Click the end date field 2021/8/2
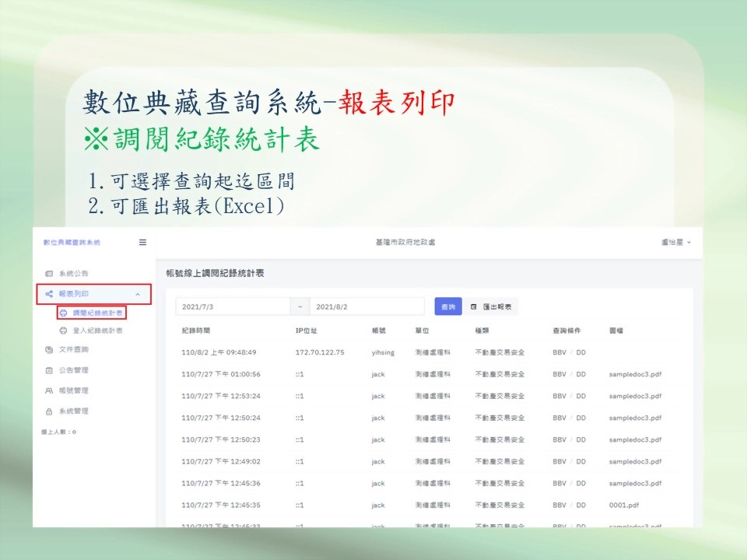The height and width of the screenshot is (560, 747). [366, 307]
